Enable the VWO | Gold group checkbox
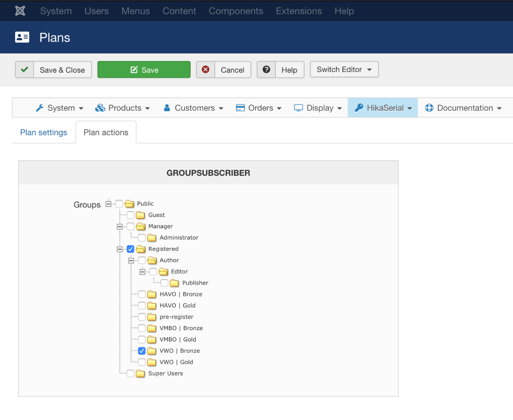This screenshot has width=513, height=420. (142, 362)
